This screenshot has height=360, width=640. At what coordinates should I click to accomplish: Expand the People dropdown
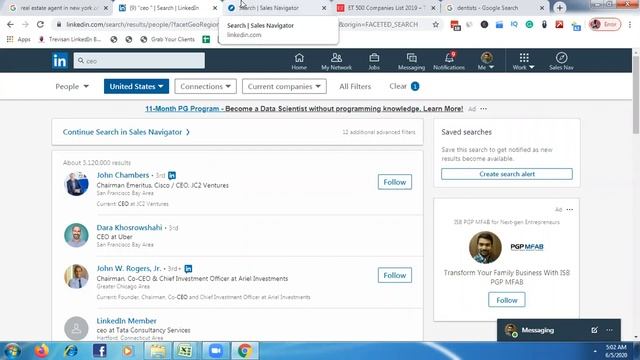[x=72, y=87]
